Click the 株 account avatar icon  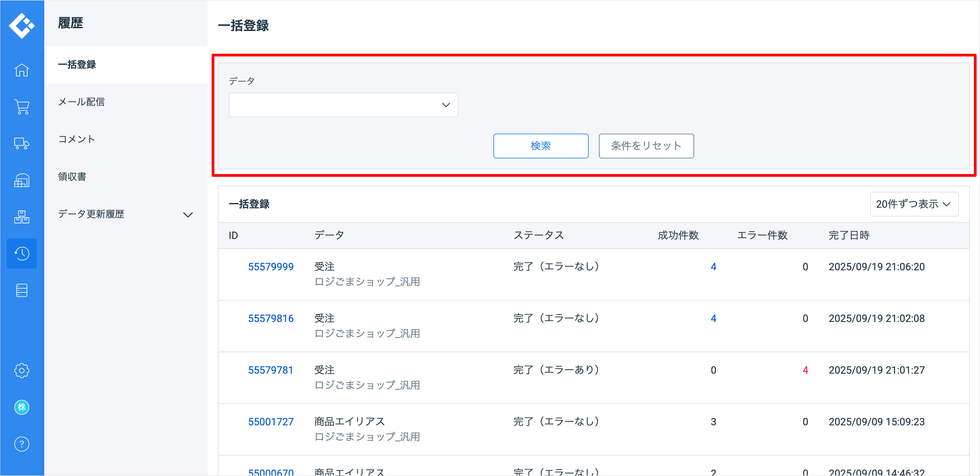(x=22, y=407)
